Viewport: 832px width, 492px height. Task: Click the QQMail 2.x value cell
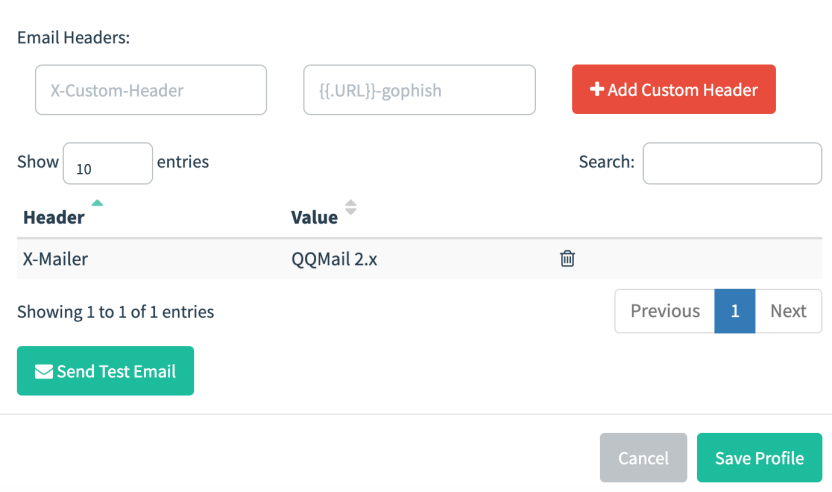334,259
